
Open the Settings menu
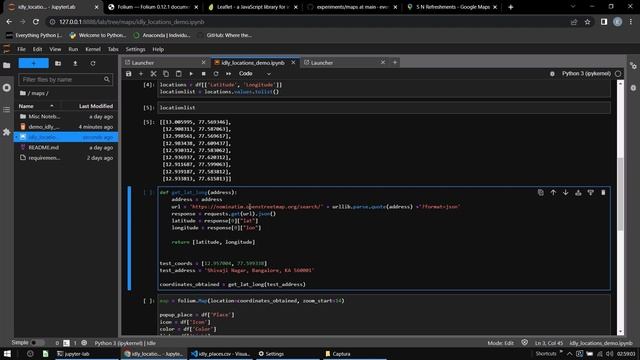click(136, 49)
